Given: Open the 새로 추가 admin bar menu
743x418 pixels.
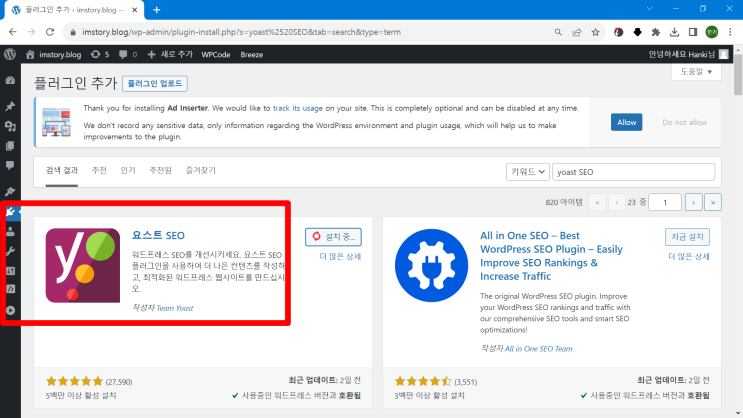Looking at the screenshot, I should click(x=170, y=55).
